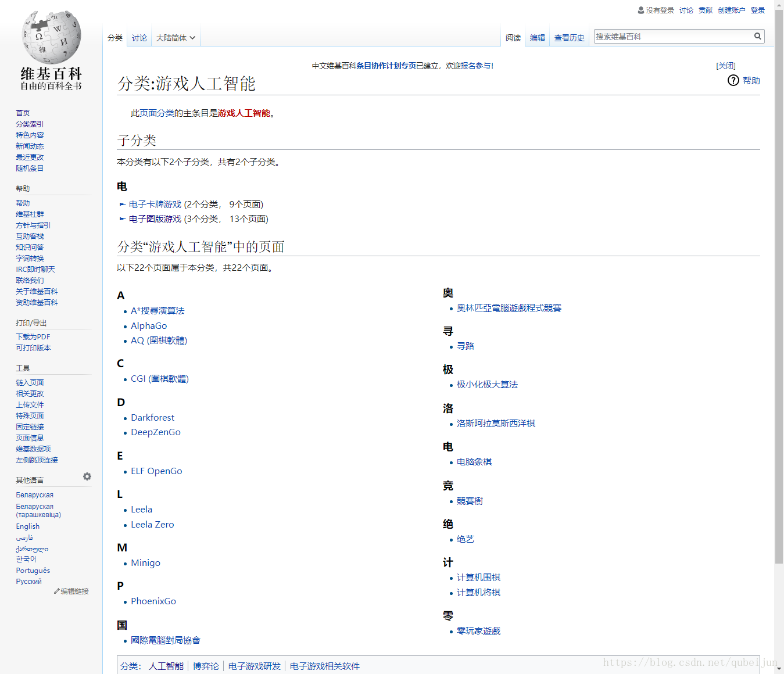Viewport: 784px width, 674px height.
Task: Open the 电脑象棋 page
Action: tap(474, 462)
